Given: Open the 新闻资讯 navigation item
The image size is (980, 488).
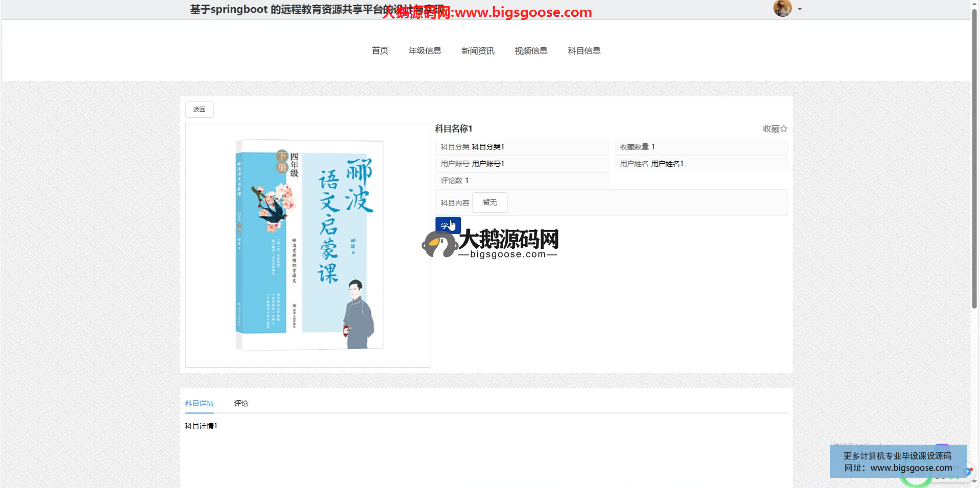Looking at the screenshot, I should coord(478,50).
